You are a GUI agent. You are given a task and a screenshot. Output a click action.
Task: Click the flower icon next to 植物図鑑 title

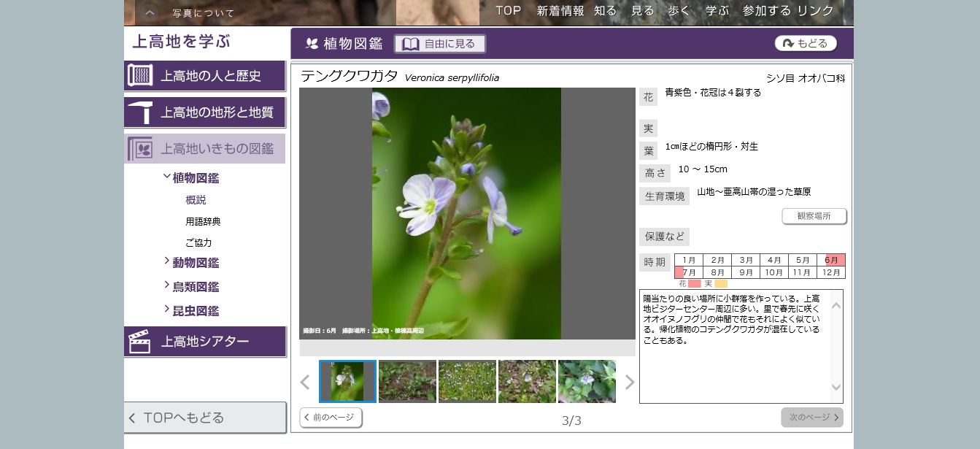[x=312, y=44]
